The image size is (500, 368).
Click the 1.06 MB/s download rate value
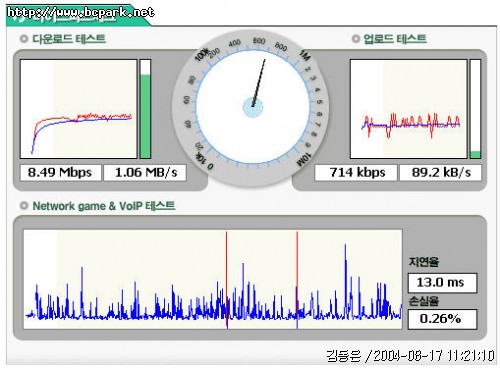(x=145, y=173)
